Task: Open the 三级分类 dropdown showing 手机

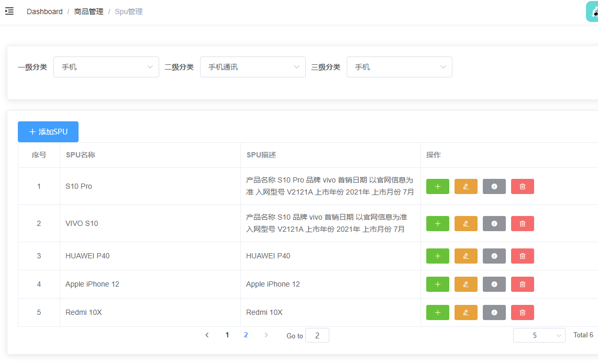Action: pyautogui.click(x=400, y=67)
